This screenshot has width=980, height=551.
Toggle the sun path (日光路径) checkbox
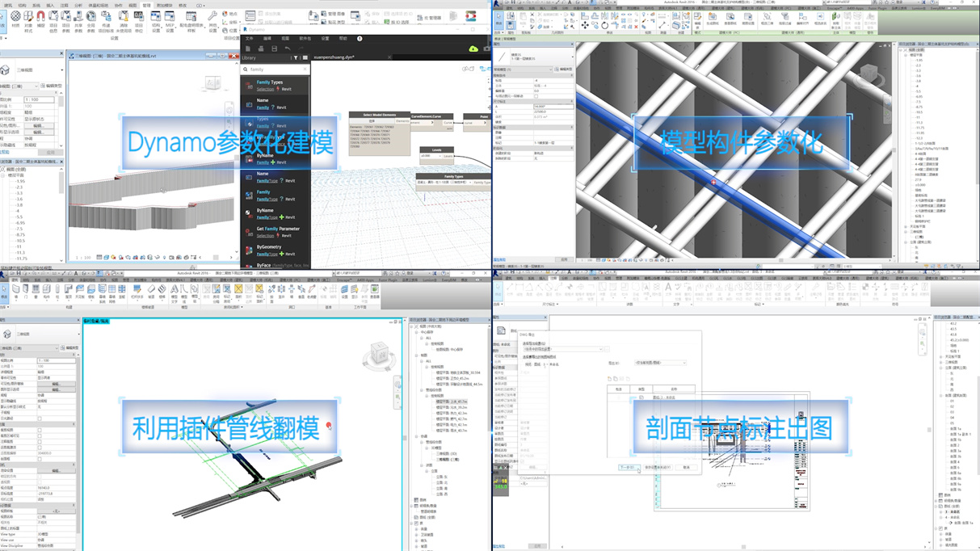pos(40,419)
